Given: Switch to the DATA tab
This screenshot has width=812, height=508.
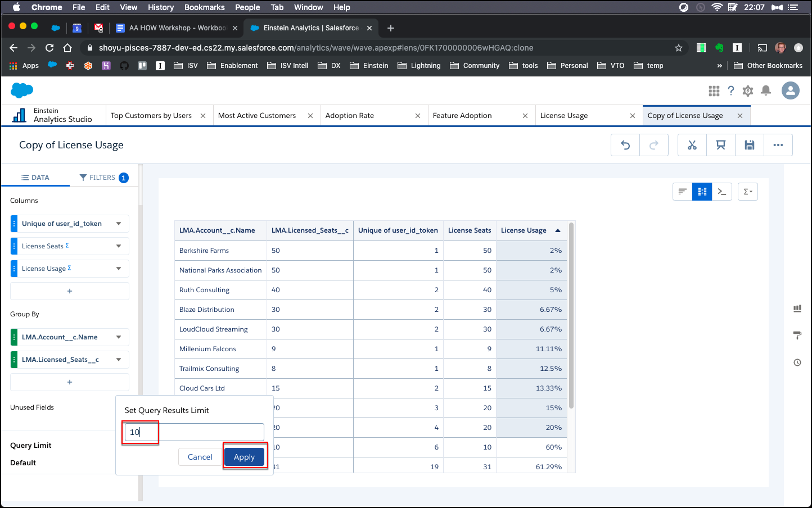Looking at the screenshot, I should coord(35,178).
